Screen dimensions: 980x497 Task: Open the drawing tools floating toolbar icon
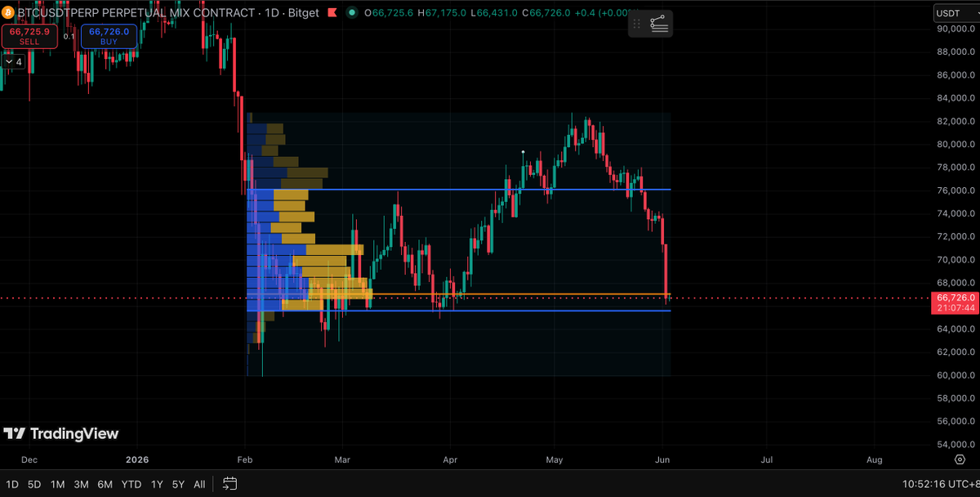659,25
